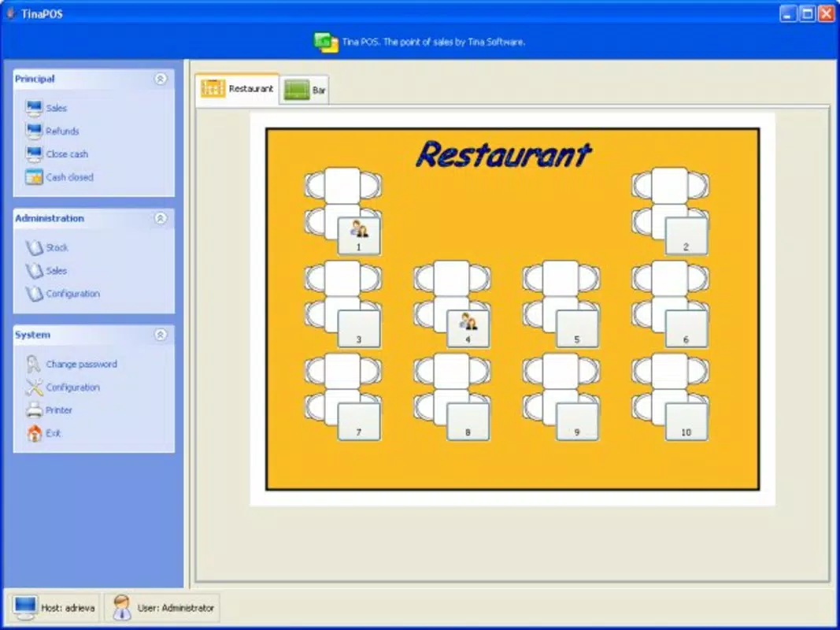Open the Sales link under Principal
This screenshot has width=840, height=630.
[x=56, y=108]
